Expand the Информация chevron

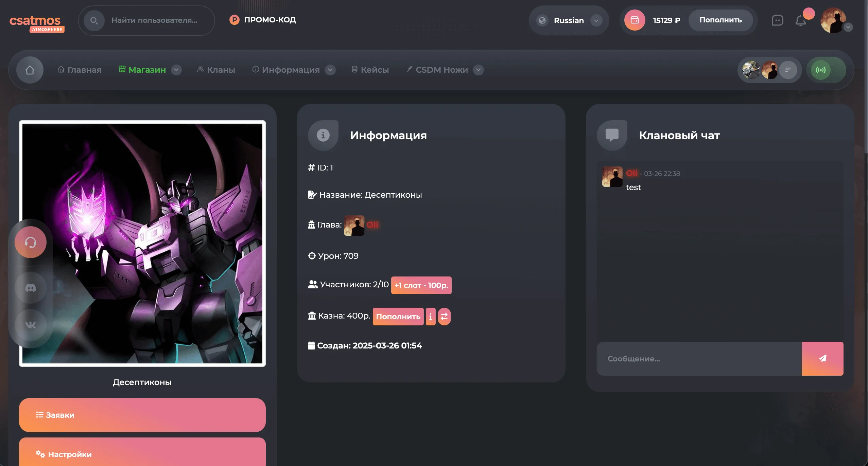(x=330, y=70)
